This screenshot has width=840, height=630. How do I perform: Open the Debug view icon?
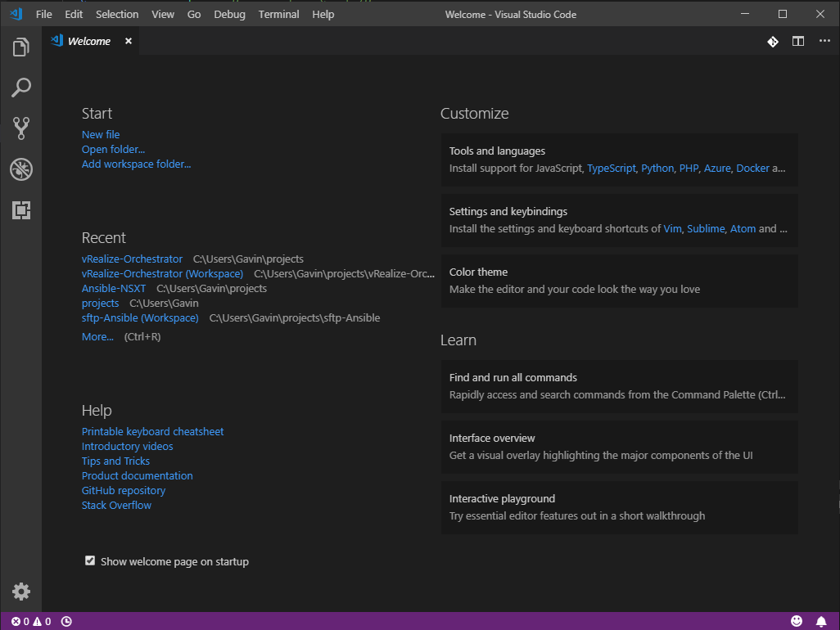click(21, 169)
